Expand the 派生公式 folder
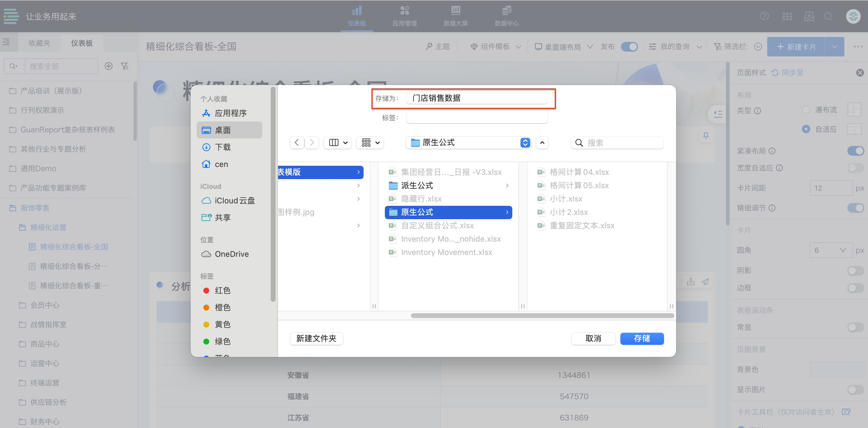868x428 pixels. [507, 186]
